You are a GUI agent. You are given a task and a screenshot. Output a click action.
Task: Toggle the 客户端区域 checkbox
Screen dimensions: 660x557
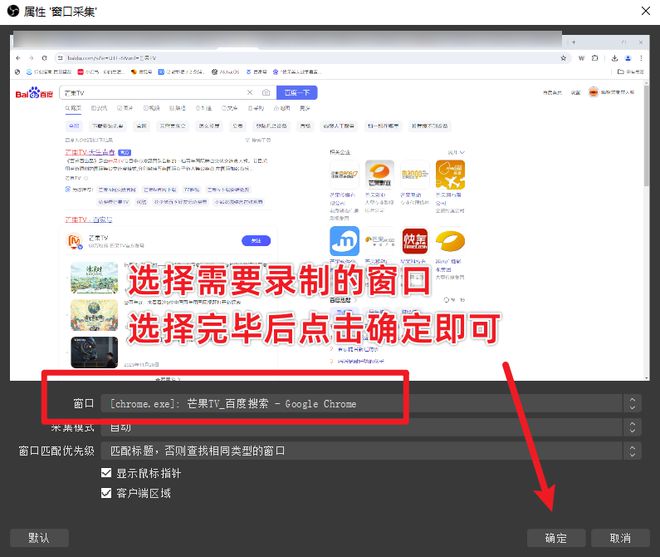coord(106,493)
